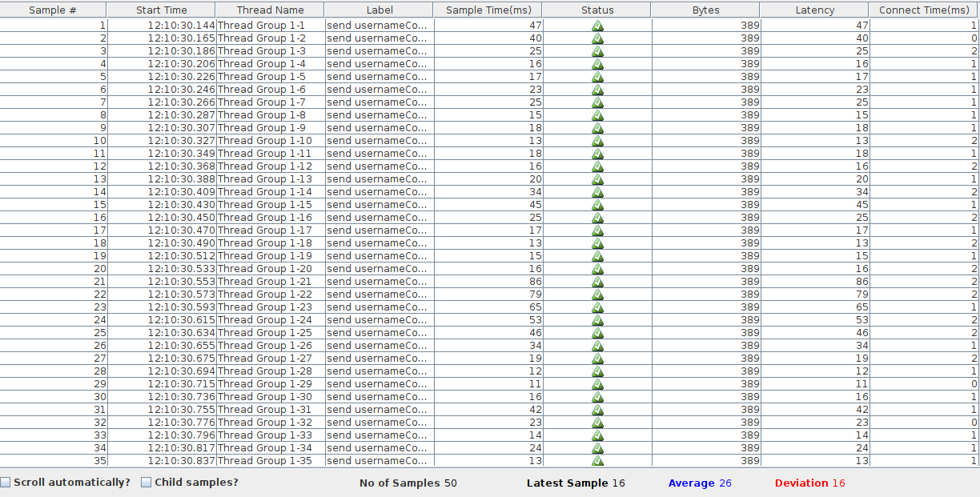The image size is (980, 497).
Task: Sort by the Sample Time(ms) column header
Action: (487, 10)
